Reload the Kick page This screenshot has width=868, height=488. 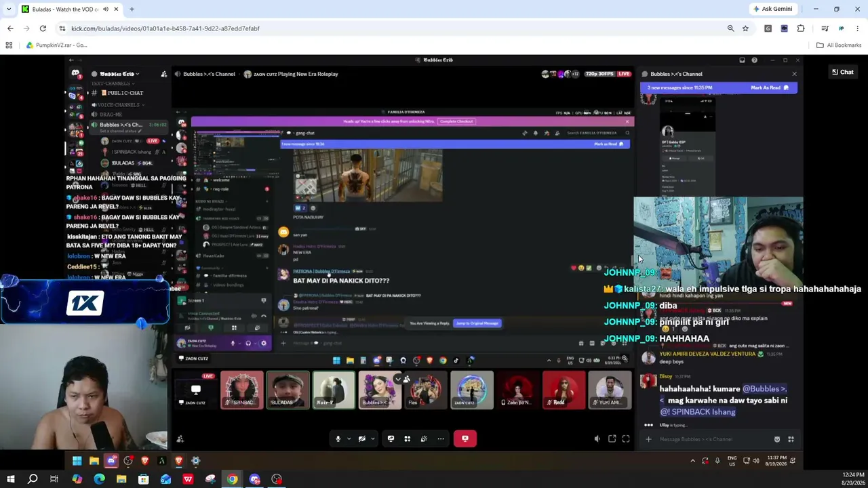click(43, 28)
